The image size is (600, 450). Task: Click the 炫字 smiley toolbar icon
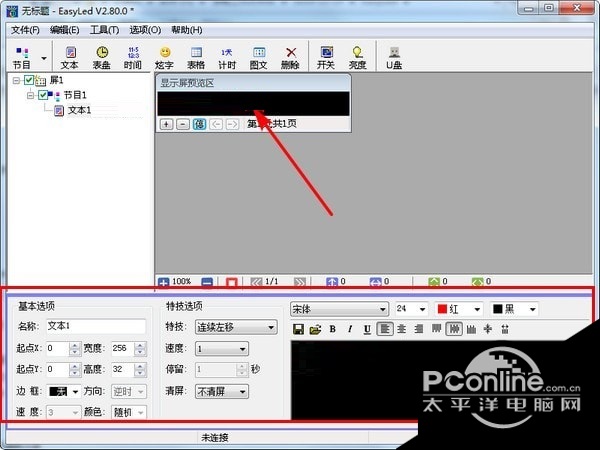tap(165, 58)
